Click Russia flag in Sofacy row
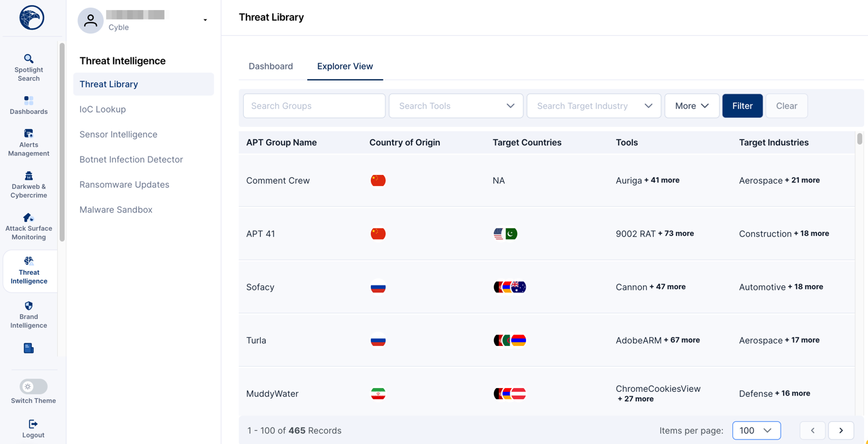868x444 pixels. (378, 287)
